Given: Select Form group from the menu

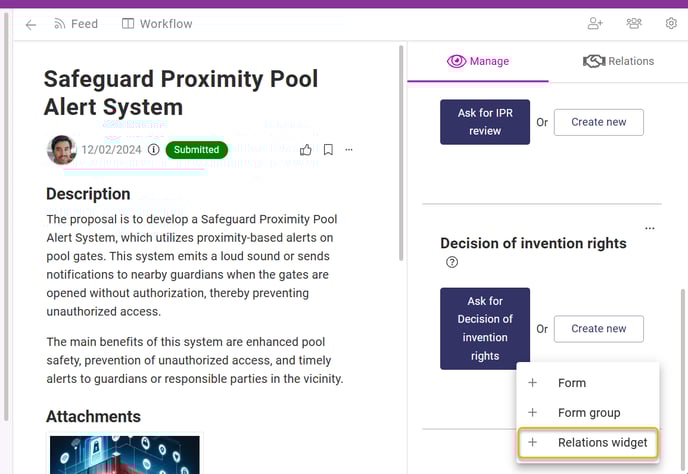Looking at the screenshot, I should (x=588, y=413).
